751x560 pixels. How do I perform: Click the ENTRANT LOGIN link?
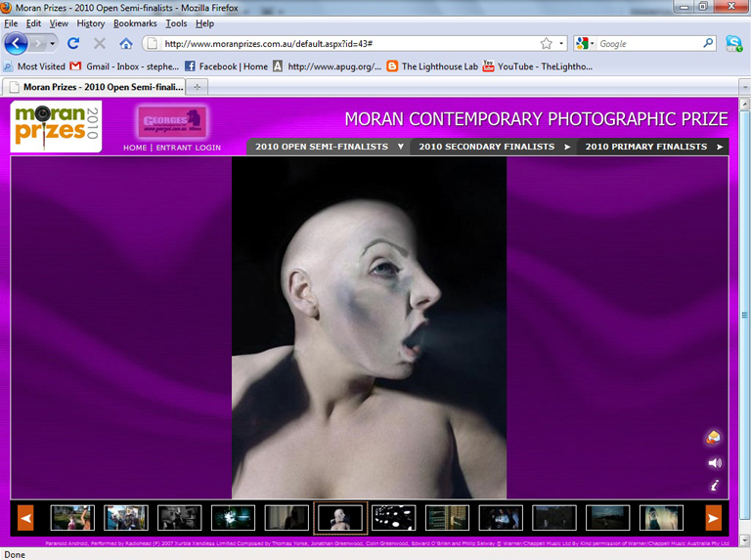(188, 148)
